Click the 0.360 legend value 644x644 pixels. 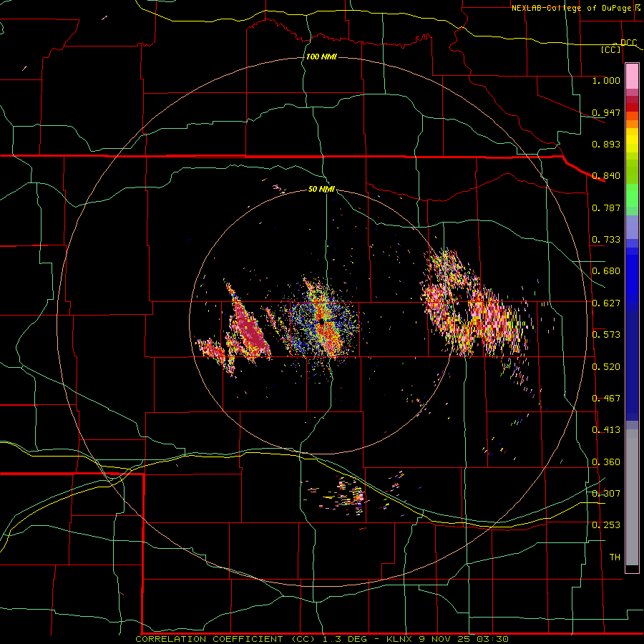606,462
